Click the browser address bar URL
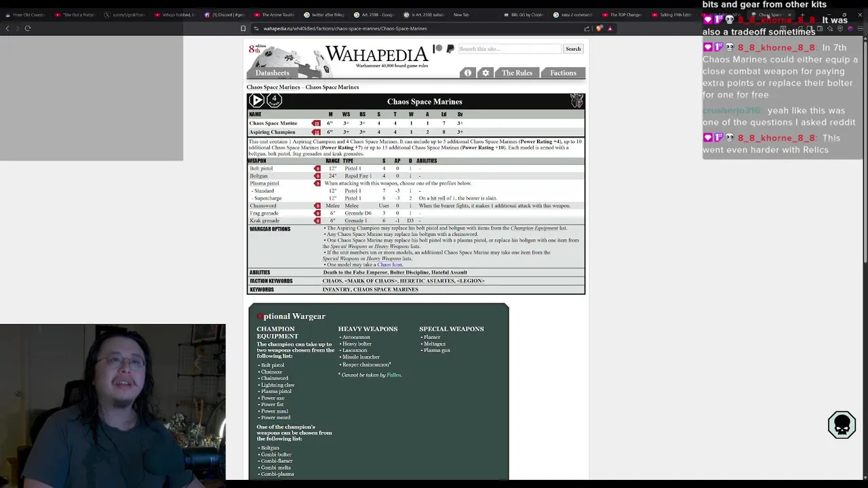Screen dimensions: 868x488 click(344, 28)
